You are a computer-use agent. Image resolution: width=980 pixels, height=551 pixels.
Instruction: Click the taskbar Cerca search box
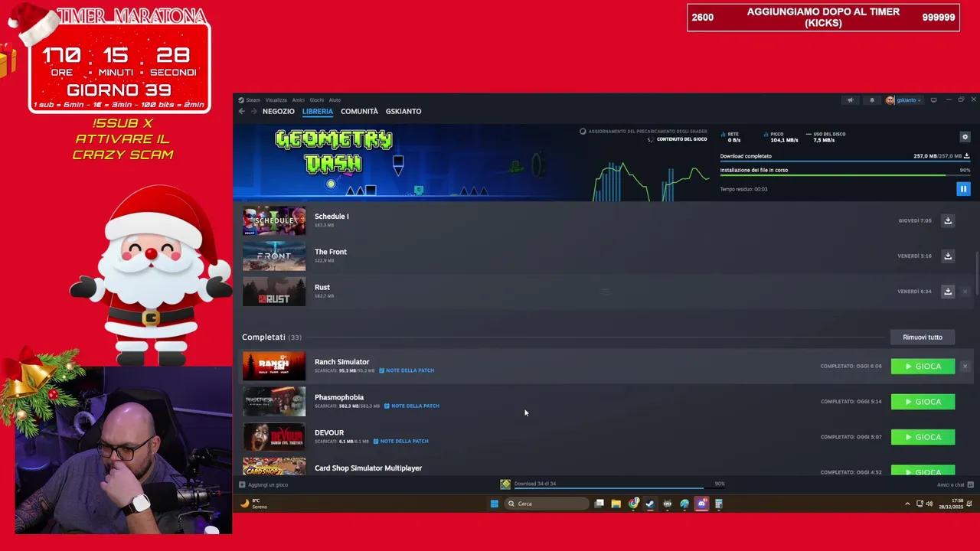click(547, 504)
